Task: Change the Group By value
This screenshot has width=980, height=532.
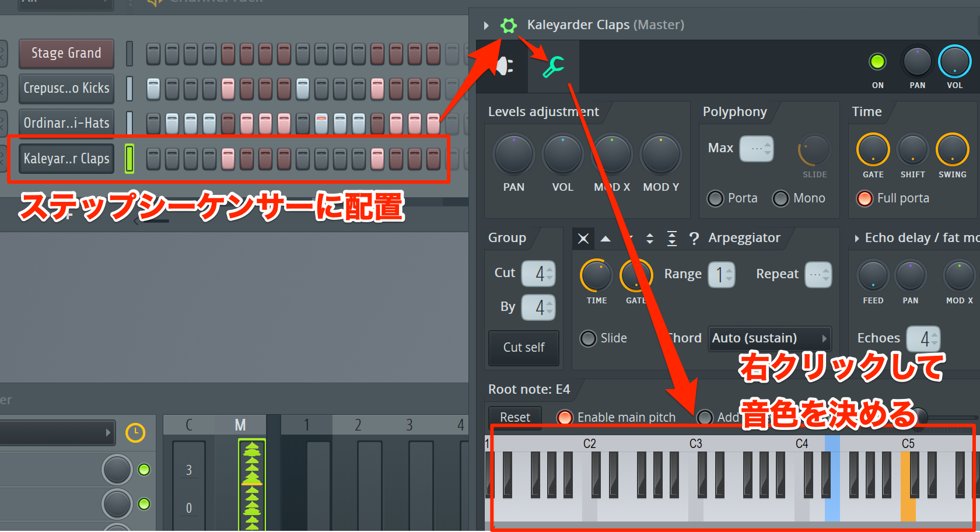Action: (x=538, y=307)
